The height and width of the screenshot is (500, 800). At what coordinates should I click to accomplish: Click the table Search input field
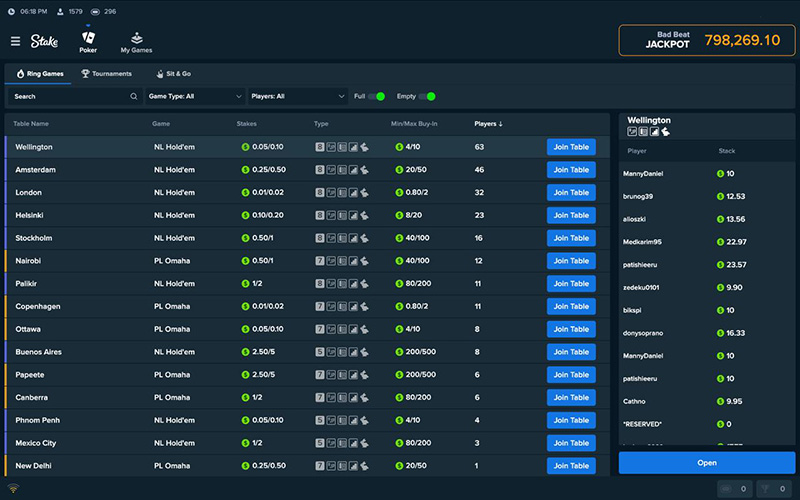click(70, 97)
